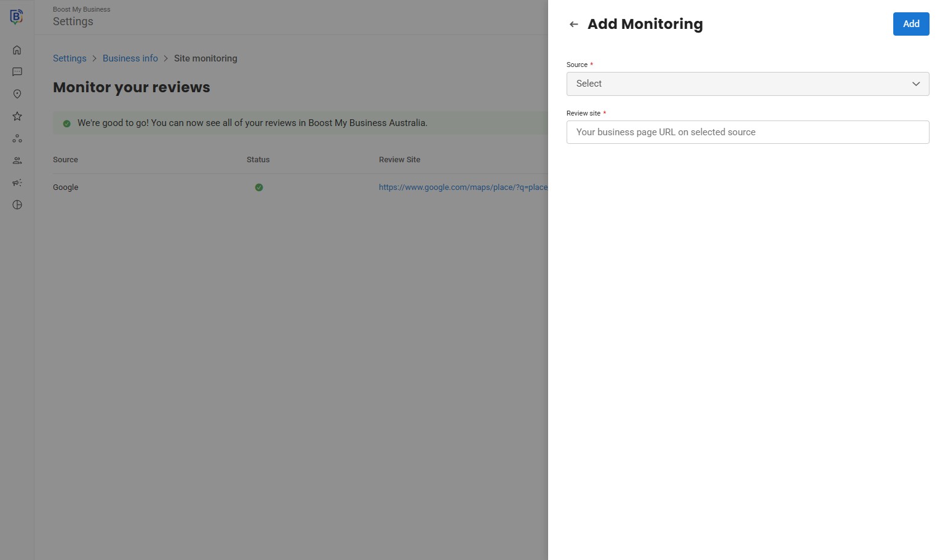Expand the Source select dropdown

[747, 84]
